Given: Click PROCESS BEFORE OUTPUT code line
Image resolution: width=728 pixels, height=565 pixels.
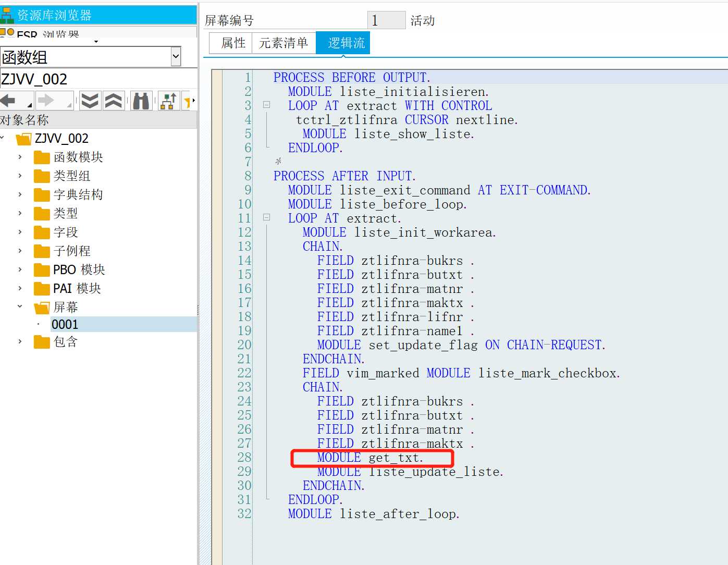Looking at the screenshot, I should [x=352, y=77].
